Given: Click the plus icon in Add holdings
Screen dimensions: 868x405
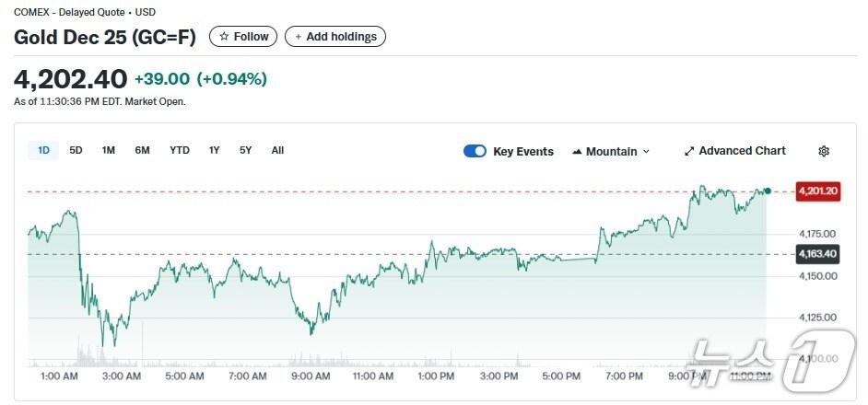Looking at the screenshot, I should (298, 37).
